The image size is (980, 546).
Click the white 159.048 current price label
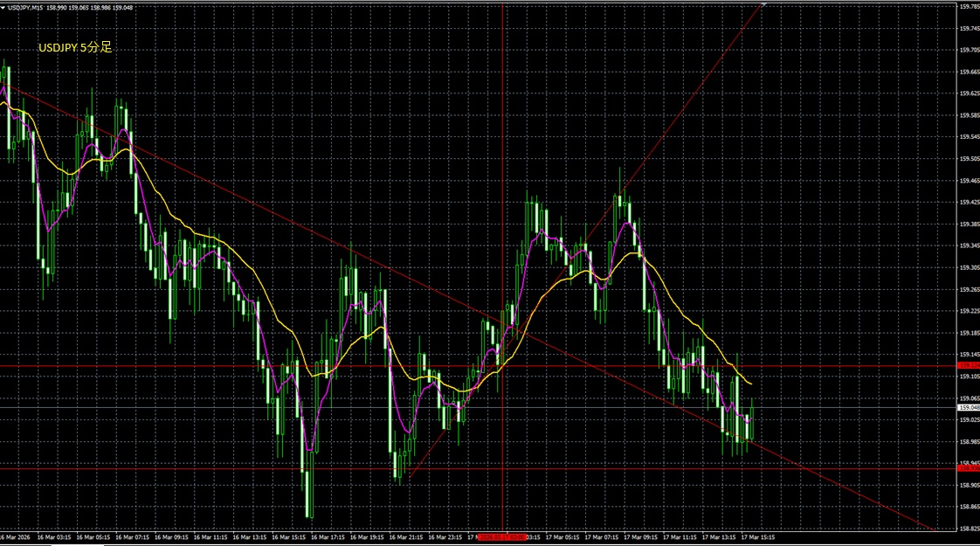[967, 407]
